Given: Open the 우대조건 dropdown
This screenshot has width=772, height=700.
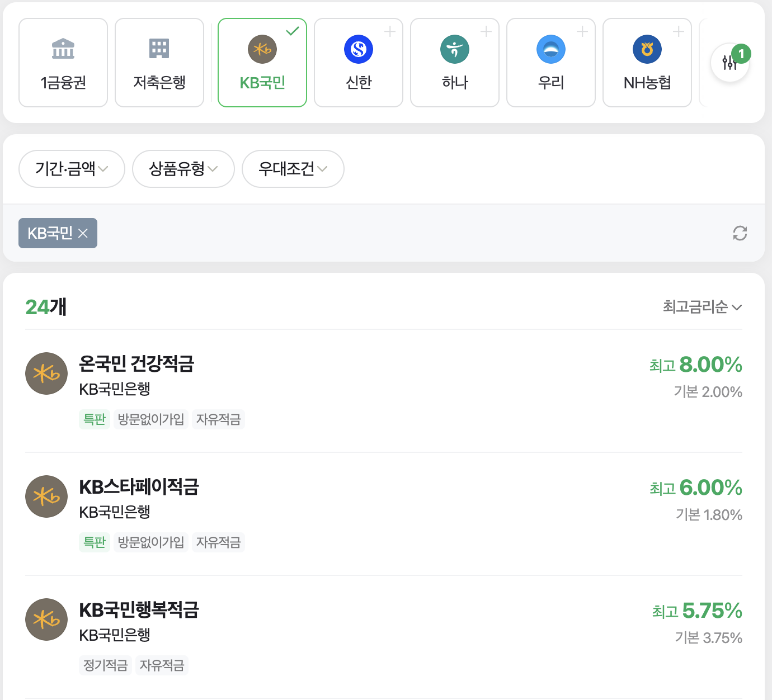Looking at the screenshot, I should tap(293, 169).
